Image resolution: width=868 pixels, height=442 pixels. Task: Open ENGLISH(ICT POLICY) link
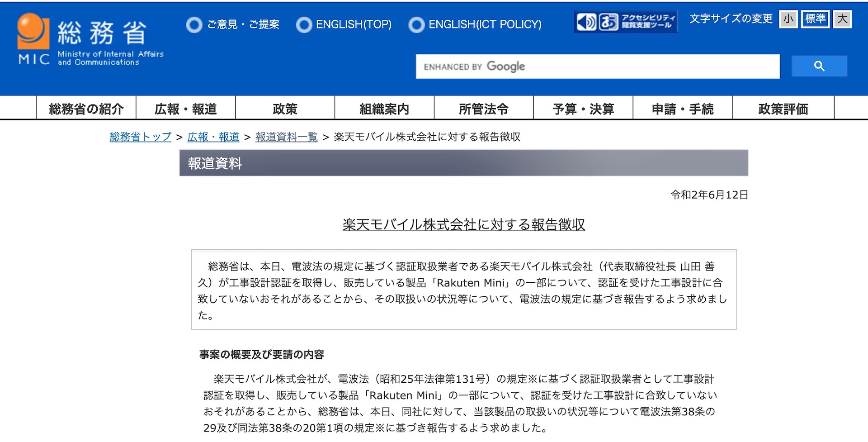pyautogui.click(x=485, y=24)
